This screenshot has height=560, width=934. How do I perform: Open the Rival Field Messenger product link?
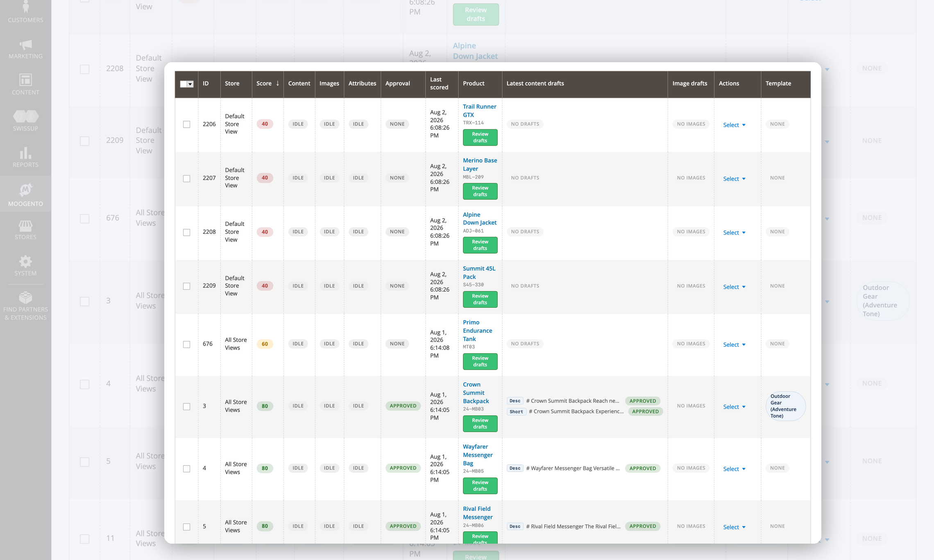478,513
